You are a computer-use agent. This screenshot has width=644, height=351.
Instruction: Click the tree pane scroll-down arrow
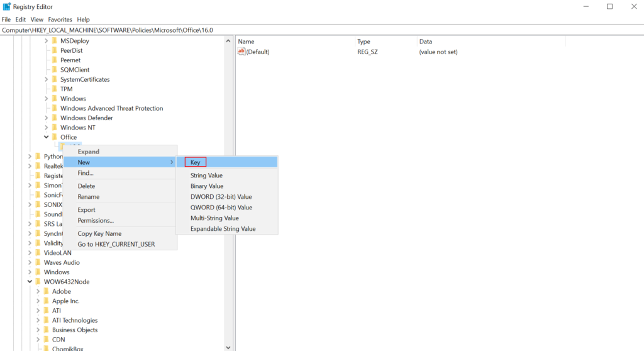[x=228, y=347]
